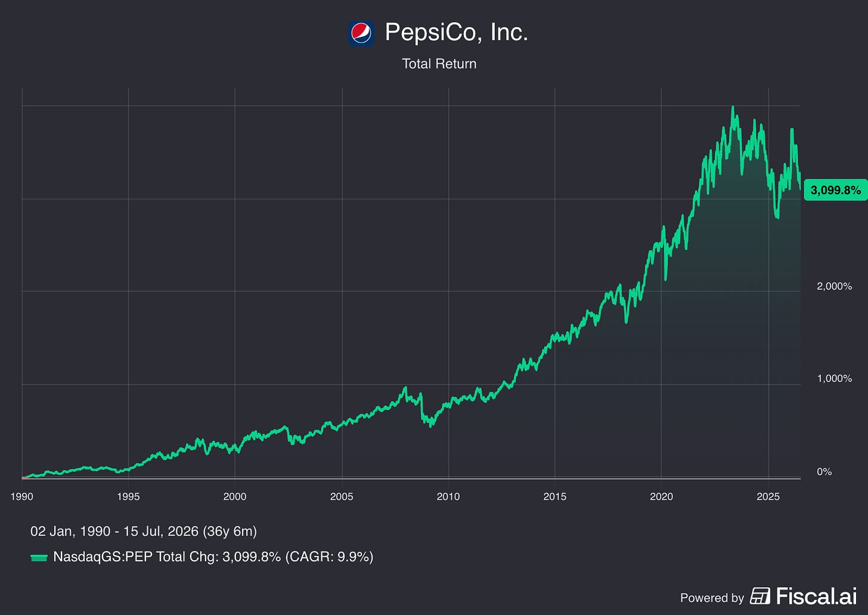Viewport: 868px width, 615px height.
Task: Click the 2020 x-axis year label
Action: pos(661,496)
